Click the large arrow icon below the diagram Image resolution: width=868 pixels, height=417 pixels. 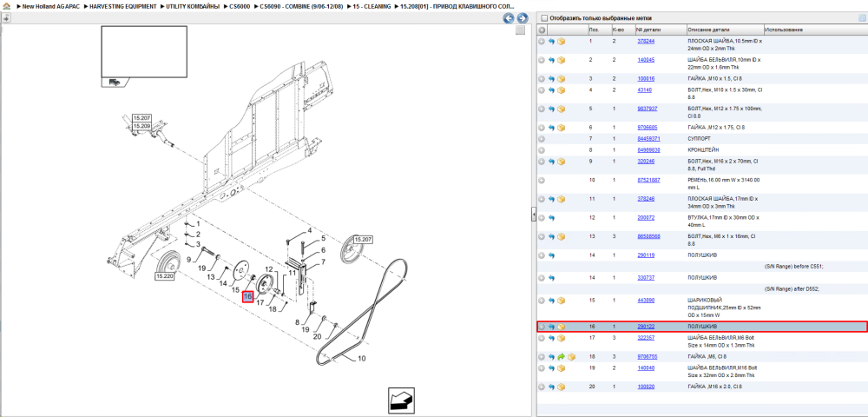pos(401,401)
